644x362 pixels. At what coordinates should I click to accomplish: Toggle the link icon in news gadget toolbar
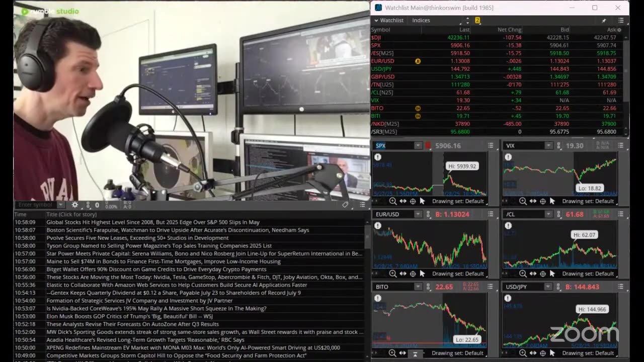pyautogui.click(x=89, y=205)
